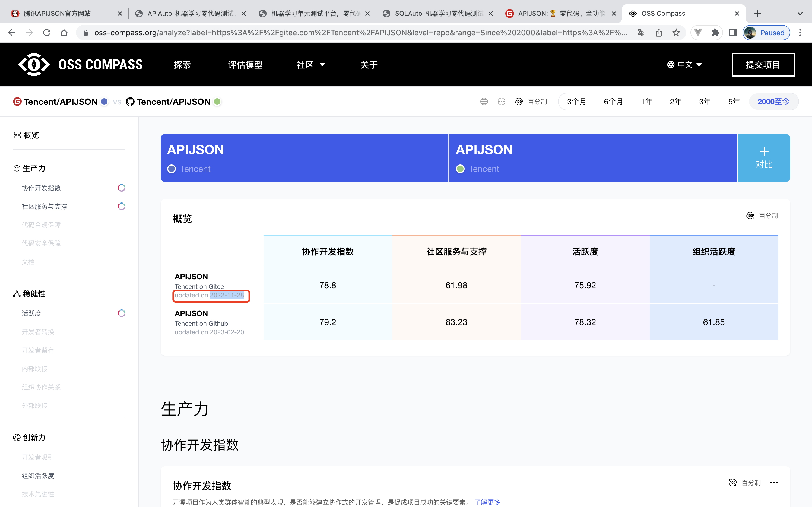Open Chrome three-dot menu

(800, 33)
